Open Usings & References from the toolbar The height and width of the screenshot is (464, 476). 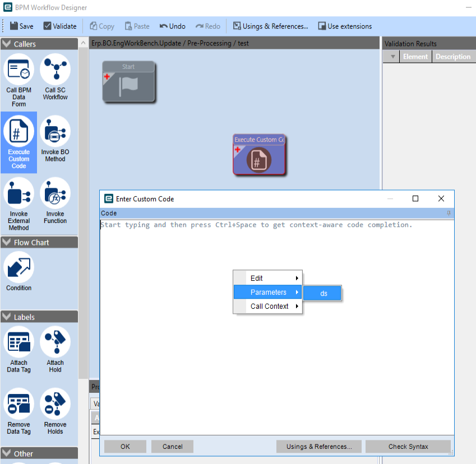point(270,26)
